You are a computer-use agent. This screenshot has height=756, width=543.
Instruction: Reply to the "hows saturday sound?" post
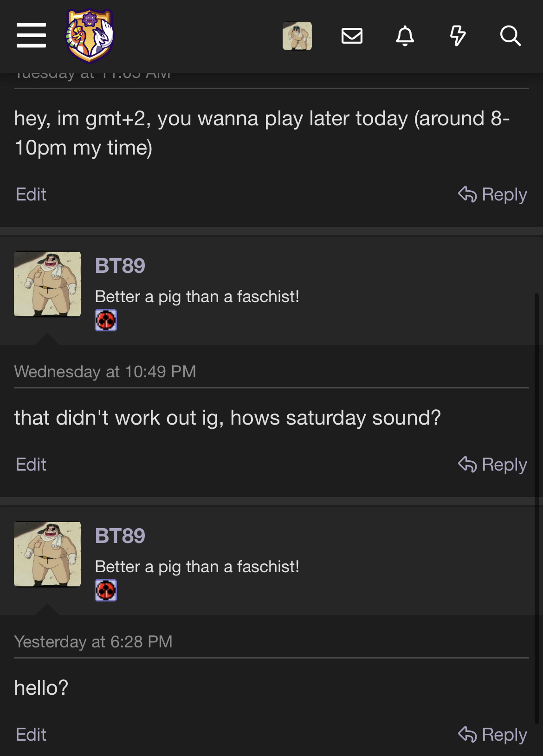point(493,465)
